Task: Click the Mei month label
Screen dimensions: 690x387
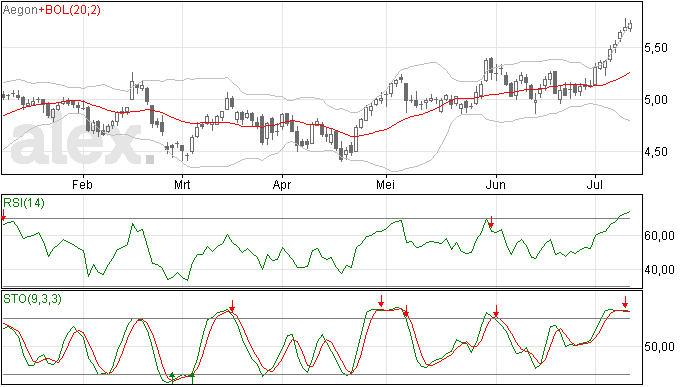Action: point(385,184)
